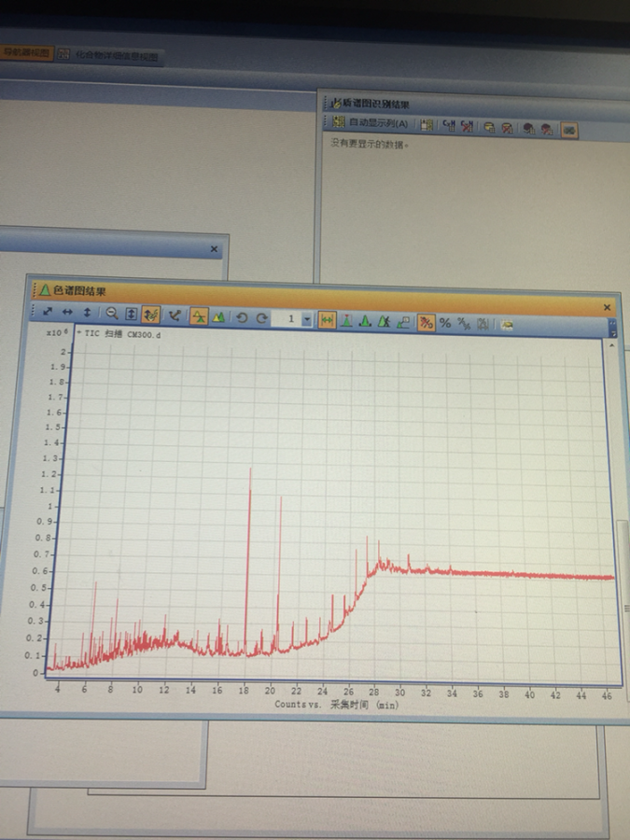Click the database search results icon
Screen dimensions: 630x840
point(488,128)
